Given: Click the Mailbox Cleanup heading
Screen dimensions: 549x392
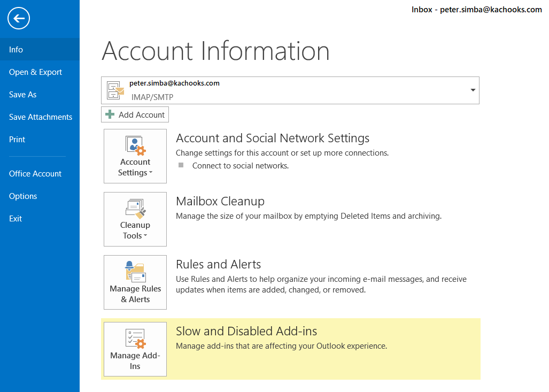Looking at the screenshot, I should 220,201.
